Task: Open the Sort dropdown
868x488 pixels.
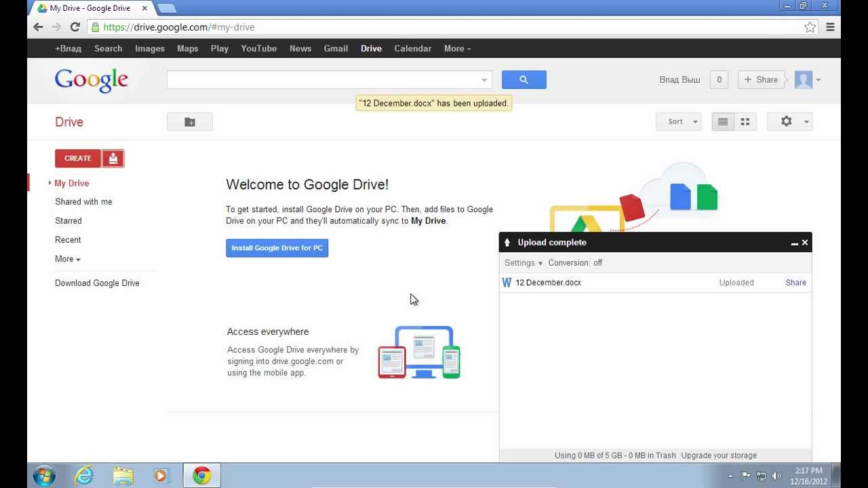Action: 679,122
